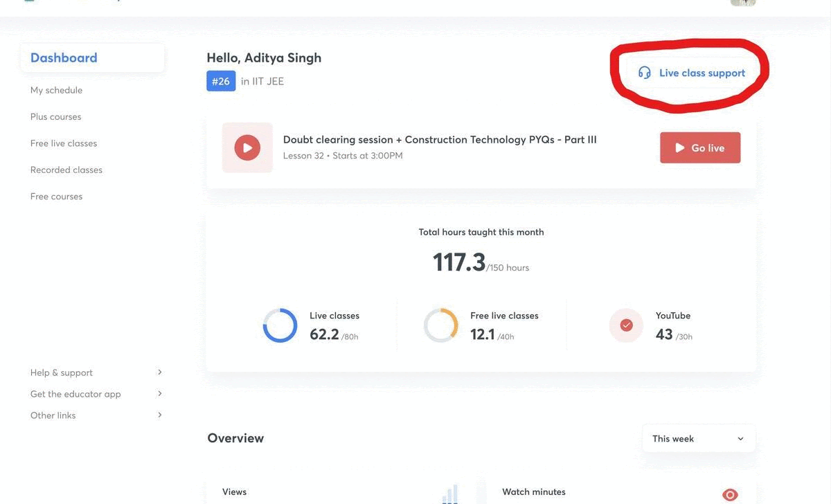Click the Live classes progress ring
Screen dimensions: 831x504
(280, 325)
